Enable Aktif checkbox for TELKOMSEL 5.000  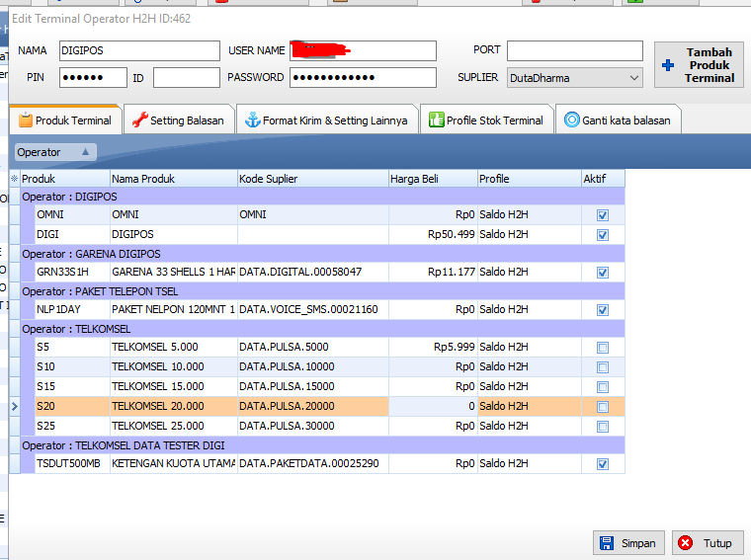[x=603, y=348]
